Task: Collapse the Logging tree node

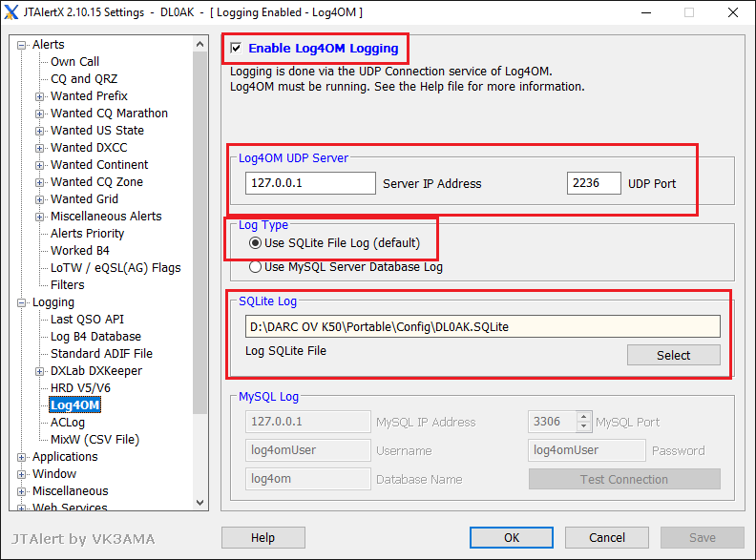Action: [21, 303]
